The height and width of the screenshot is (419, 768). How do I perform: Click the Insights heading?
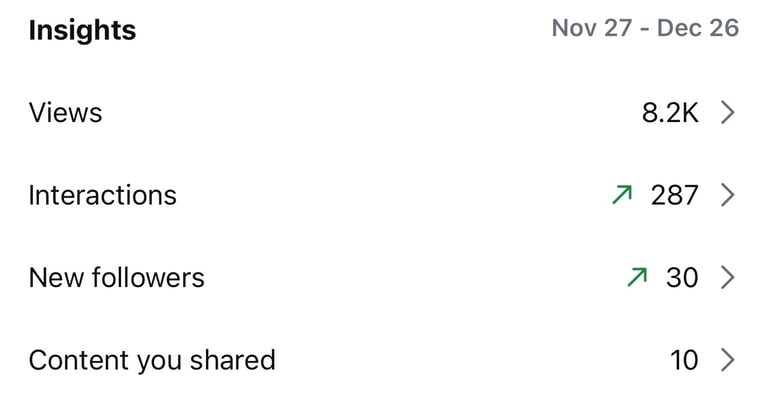(82, 30)
